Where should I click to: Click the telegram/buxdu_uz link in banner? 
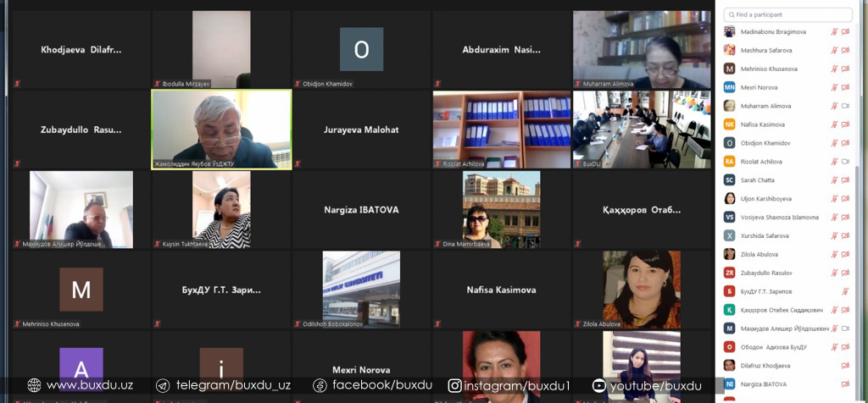(223, 385)
